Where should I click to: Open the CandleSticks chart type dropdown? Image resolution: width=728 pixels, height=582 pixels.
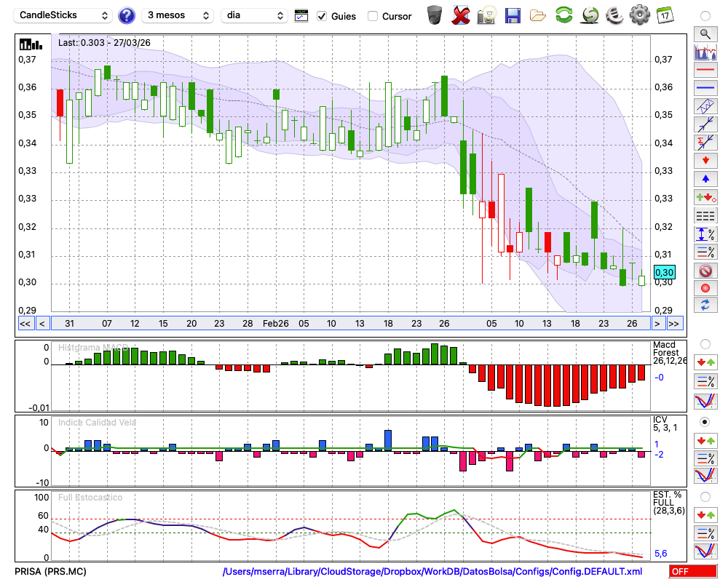pyautogui.click(x=64, y=15)
